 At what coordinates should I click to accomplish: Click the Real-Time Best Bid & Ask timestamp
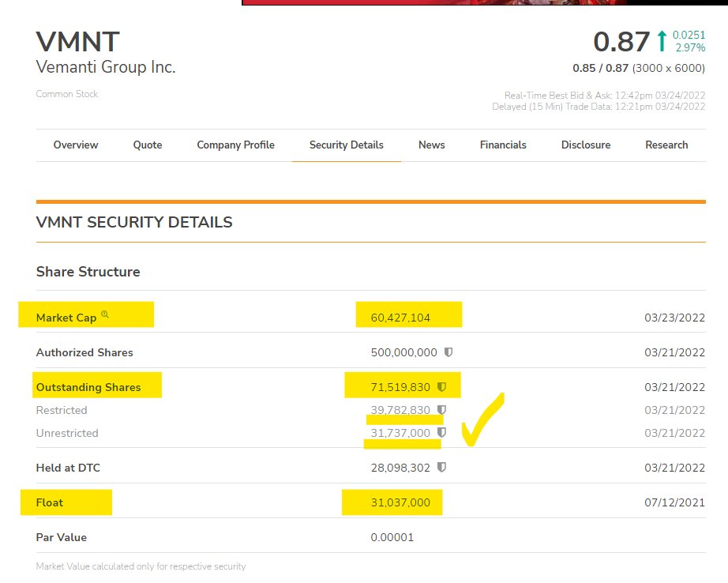click(605, 96)
